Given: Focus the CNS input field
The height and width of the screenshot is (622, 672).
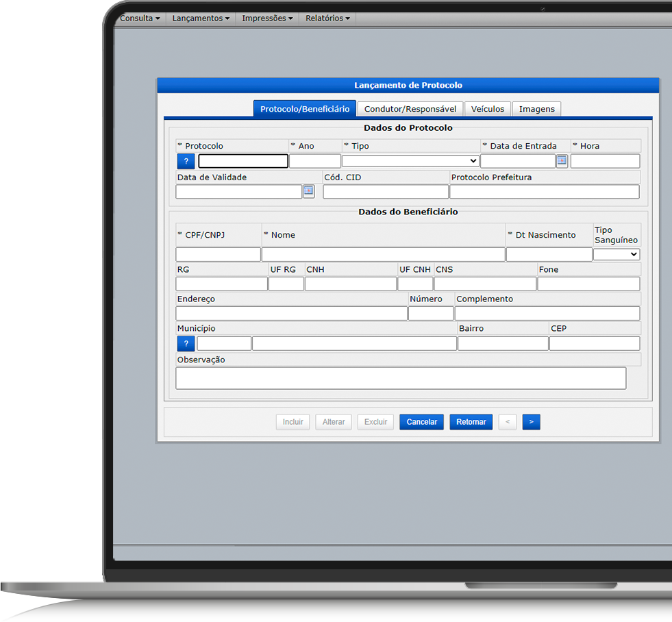Looking at the screenshot, I should (x=485, y=284).
